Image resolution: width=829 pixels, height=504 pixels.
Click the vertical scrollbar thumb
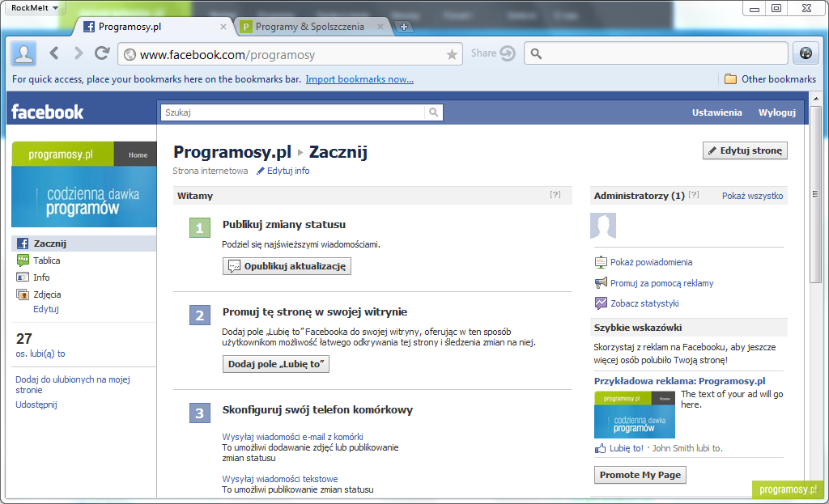(816, 194)
